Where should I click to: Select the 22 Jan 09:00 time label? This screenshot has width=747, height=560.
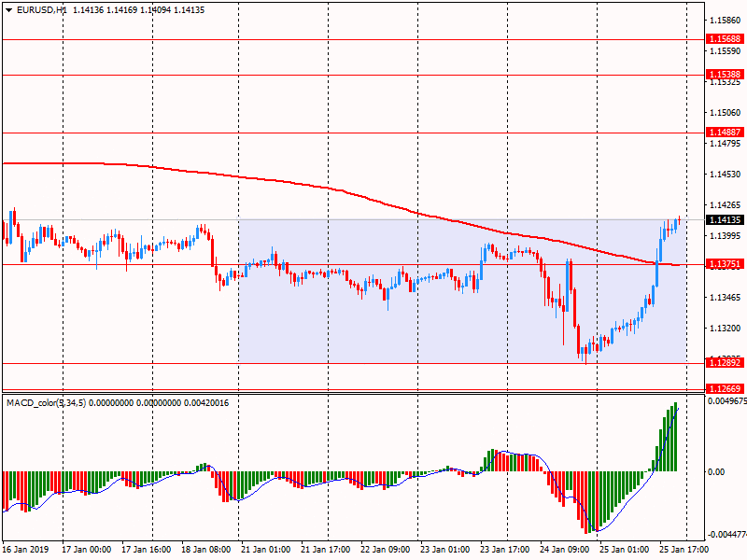[x=386, y=549]
